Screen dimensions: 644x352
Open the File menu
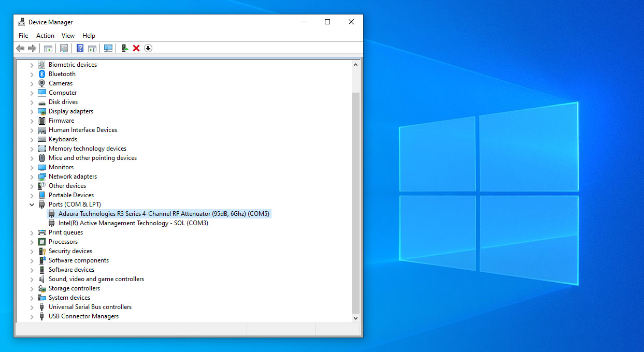pos(23,36)
